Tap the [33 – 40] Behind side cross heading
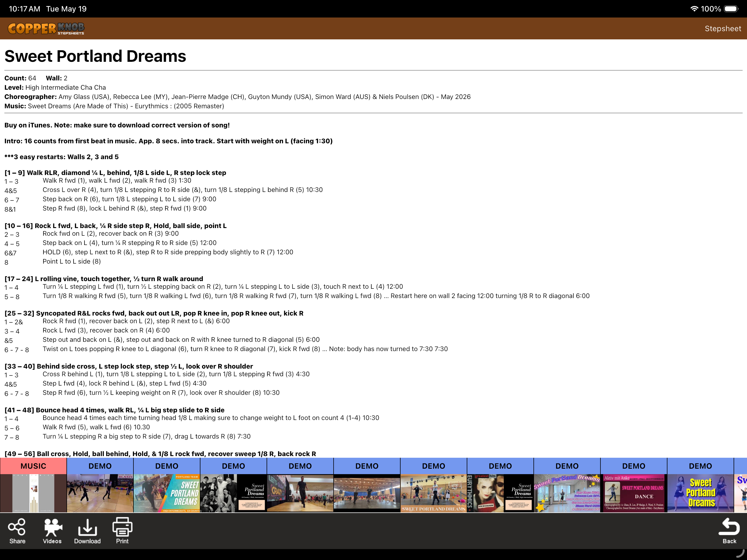Image resolution: width=747 pixels, height=560 pixels. (x=129, y=366)
